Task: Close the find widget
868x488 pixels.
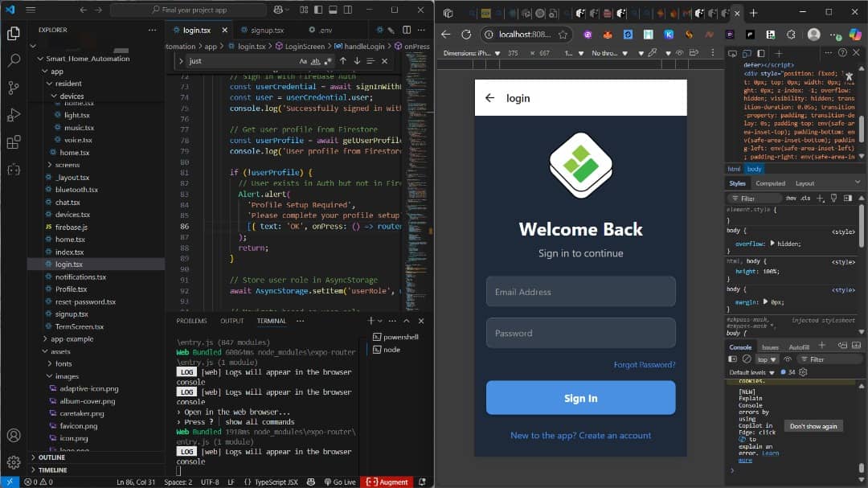Action: pos(385,61)
